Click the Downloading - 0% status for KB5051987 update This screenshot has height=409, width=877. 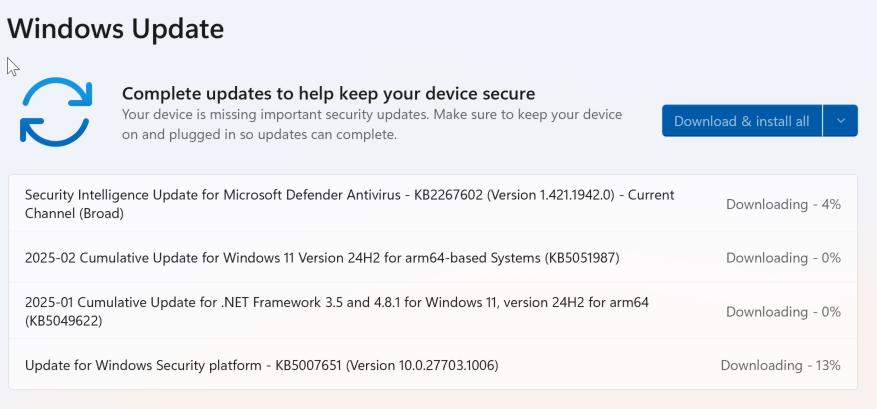[x=783, y=258]
